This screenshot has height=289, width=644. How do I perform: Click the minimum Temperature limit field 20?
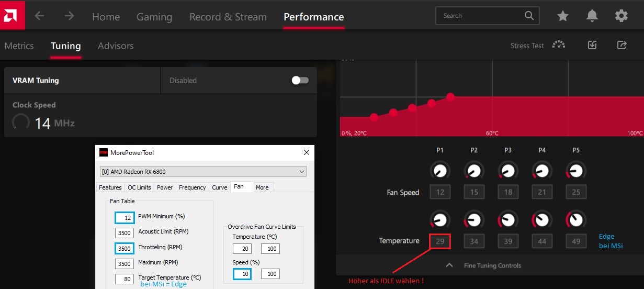coord(242,249)
